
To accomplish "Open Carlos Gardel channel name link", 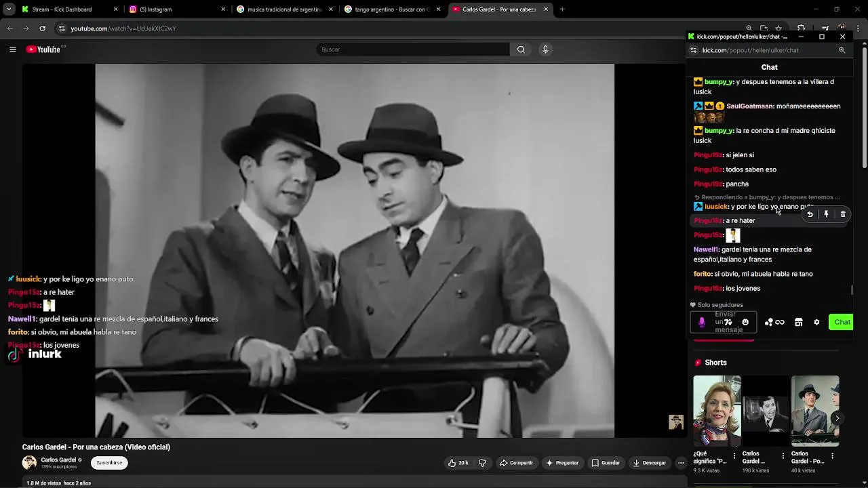I will click(58, 460).
